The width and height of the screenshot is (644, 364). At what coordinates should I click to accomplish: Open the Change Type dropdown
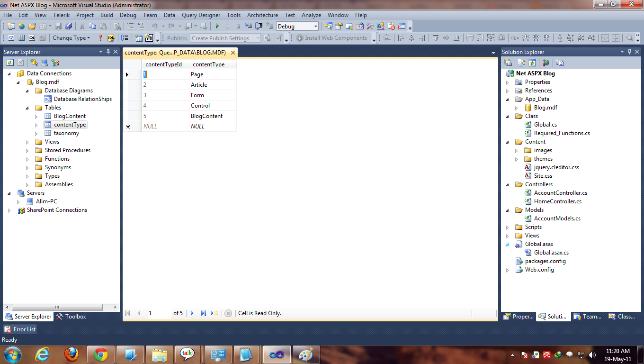coord(89,38)
